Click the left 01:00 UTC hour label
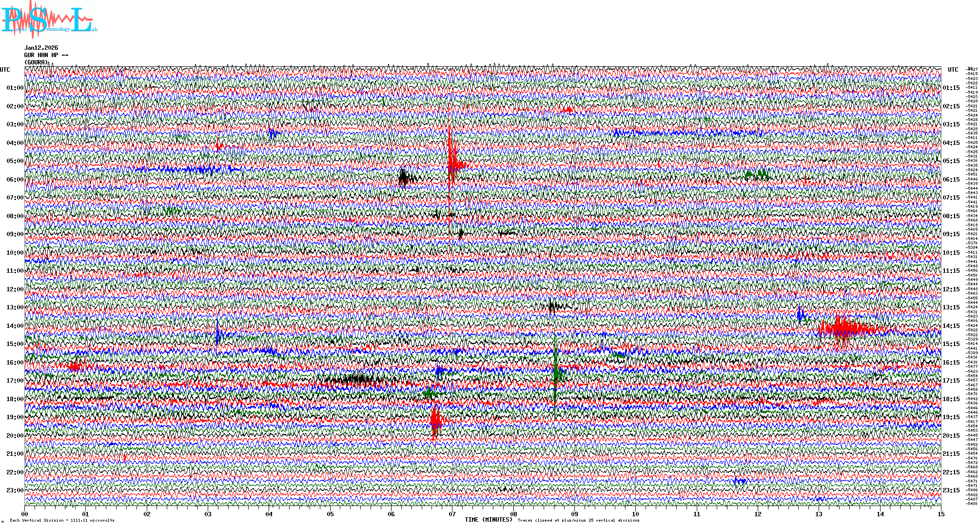 tap(15, 88)
